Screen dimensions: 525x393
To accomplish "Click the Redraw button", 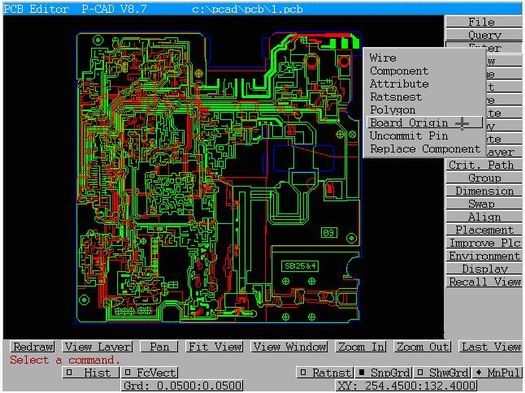I will [33, 347].
